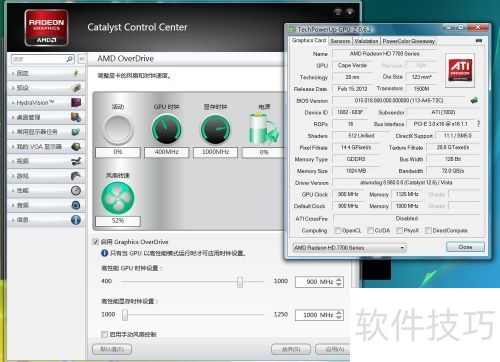Toggle the DirectCompute checkbox in GPU-Z
Image resolution: width=500 pixels, height=362 pixels.
click(428, 230)
